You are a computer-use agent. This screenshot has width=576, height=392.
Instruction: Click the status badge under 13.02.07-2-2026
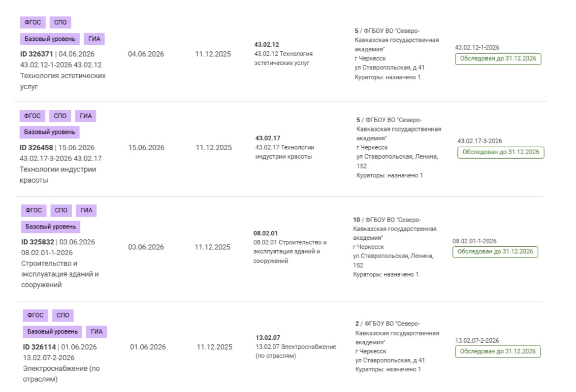[498, 352]
